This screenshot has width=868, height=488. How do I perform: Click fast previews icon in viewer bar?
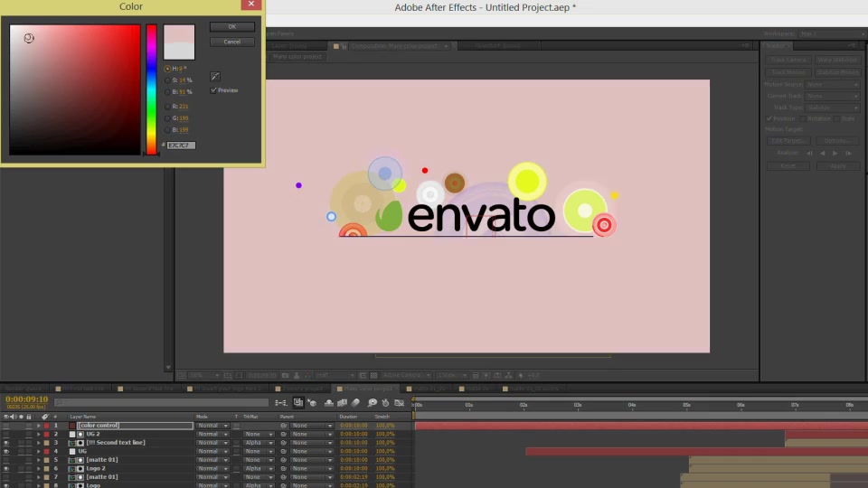486,375
